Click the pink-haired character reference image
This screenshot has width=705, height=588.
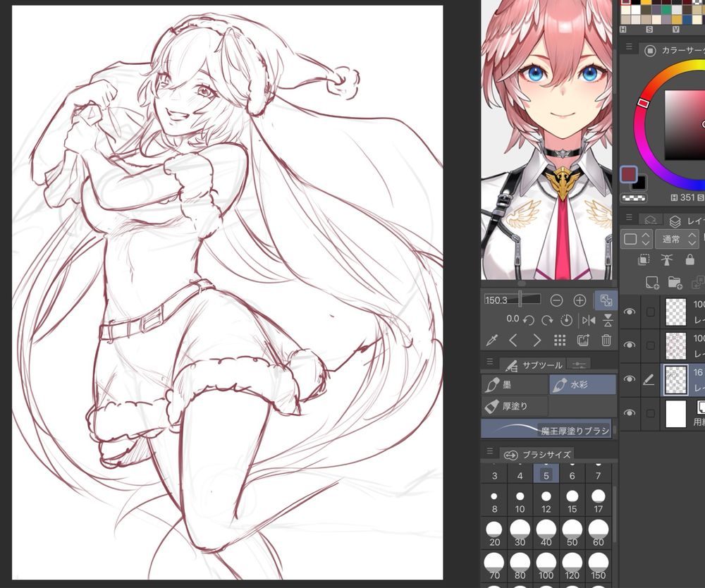click(x=546, y=140)
